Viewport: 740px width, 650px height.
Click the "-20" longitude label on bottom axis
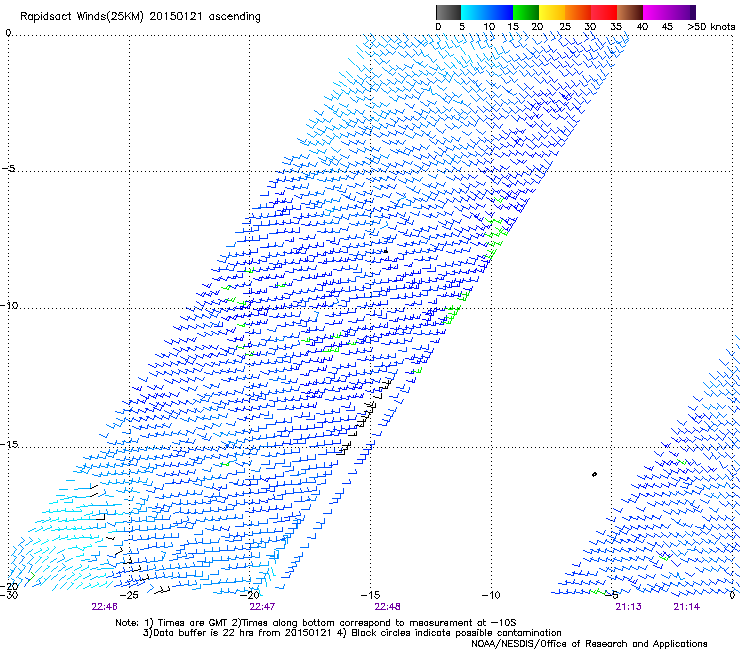tap(250, 595)
